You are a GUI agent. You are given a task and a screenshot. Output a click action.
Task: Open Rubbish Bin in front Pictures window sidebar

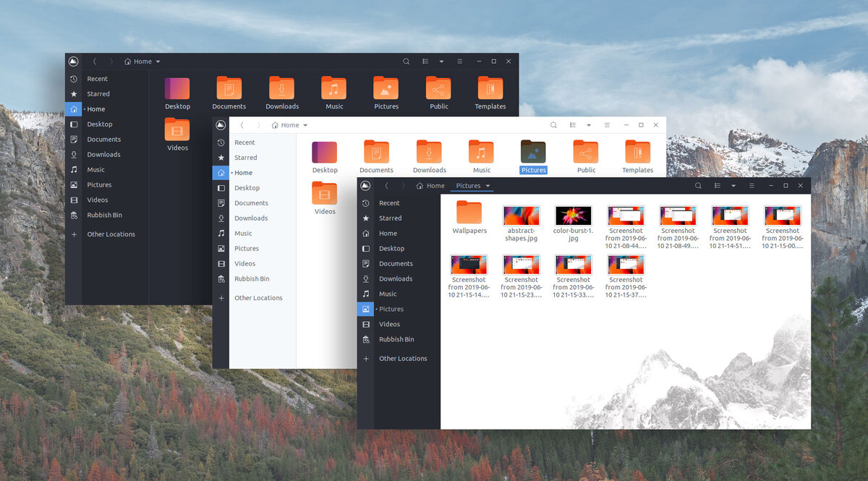(x=396, y=339)
